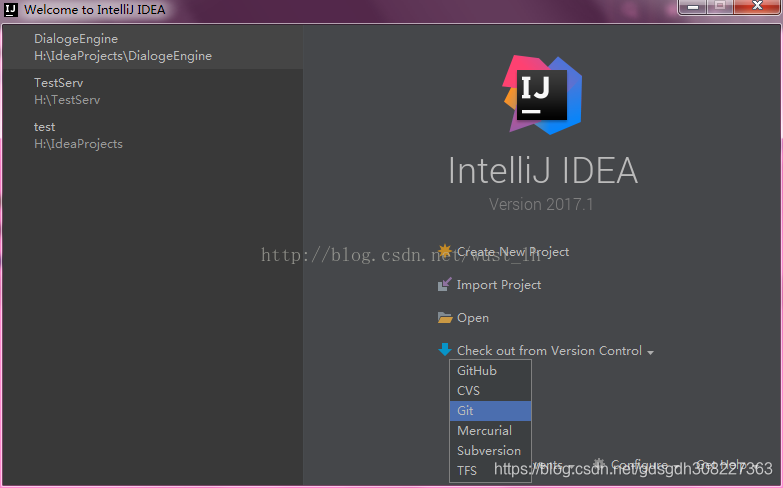
Task: Click the Create New Project star icon
Action: [444, 251]
